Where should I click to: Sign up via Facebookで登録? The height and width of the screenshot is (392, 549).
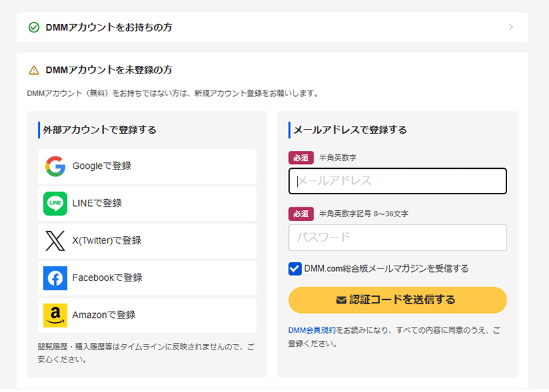[147, 278]
